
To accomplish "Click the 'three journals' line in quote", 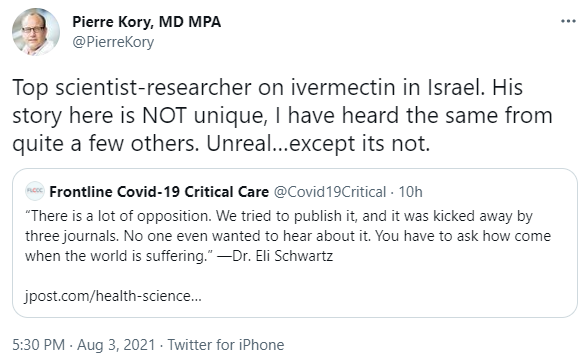I will coord(288,236).
